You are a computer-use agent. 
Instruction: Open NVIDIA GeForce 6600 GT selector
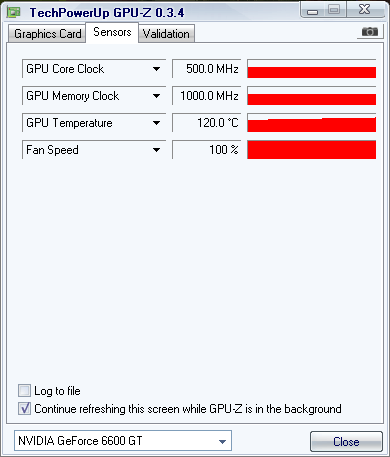click(x=123, y=441)
